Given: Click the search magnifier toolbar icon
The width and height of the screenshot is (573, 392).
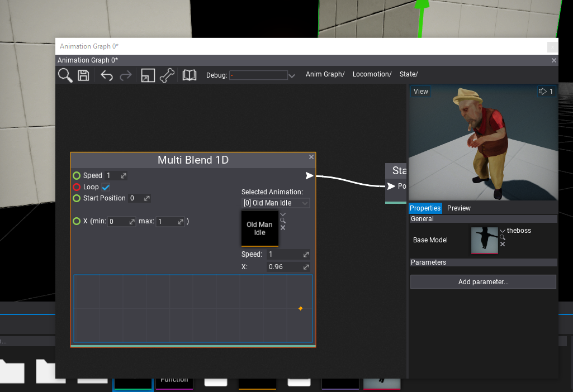Looking at the screenshot, I should [65, 75].
